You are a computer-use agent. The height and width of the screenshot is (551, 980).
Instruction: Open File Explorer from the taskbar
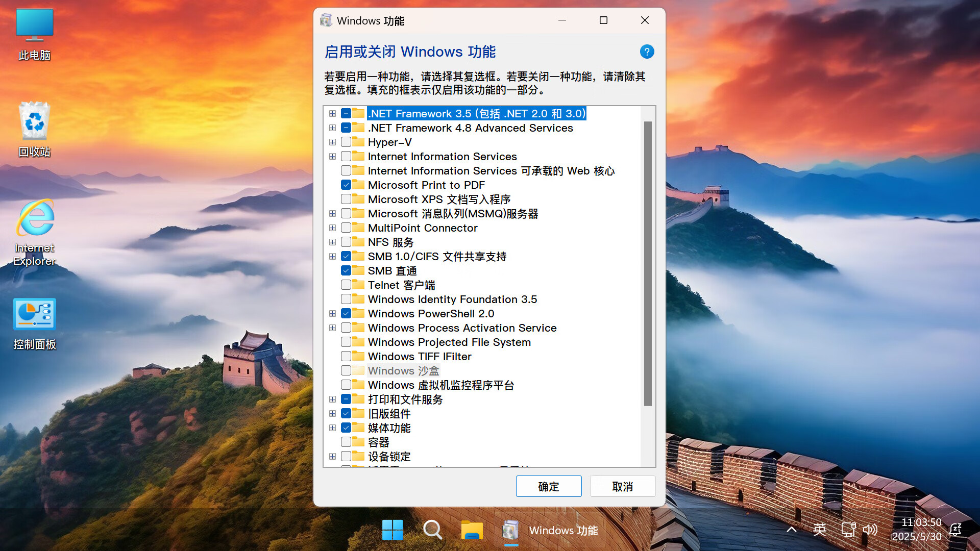pos(472,530)
